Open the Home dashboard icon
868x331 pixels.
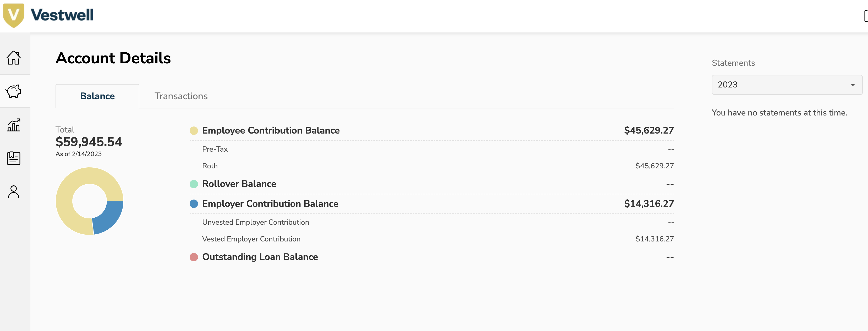14,58
